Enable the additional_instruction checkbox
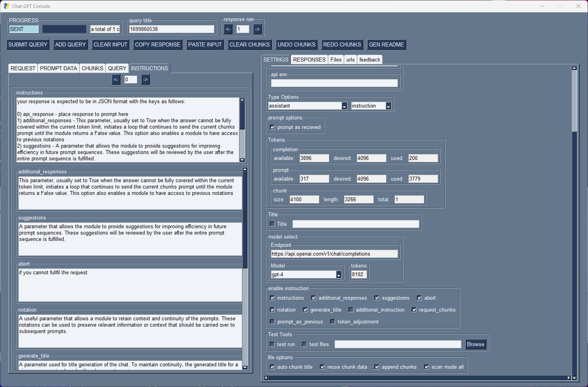 351,310
